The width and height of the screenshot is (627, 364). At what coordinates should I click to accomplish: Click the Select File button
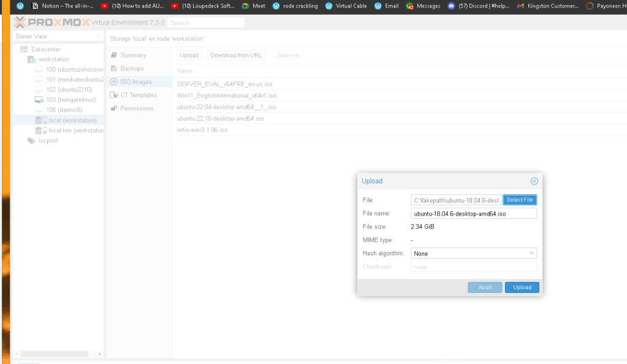click(519, 200)
